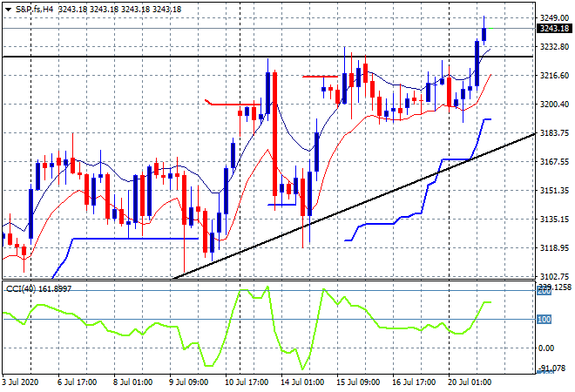The image size is (575, 392).
Task: Click the CCI(40) 161.8997 indicator label
Action: pos(38,289)
